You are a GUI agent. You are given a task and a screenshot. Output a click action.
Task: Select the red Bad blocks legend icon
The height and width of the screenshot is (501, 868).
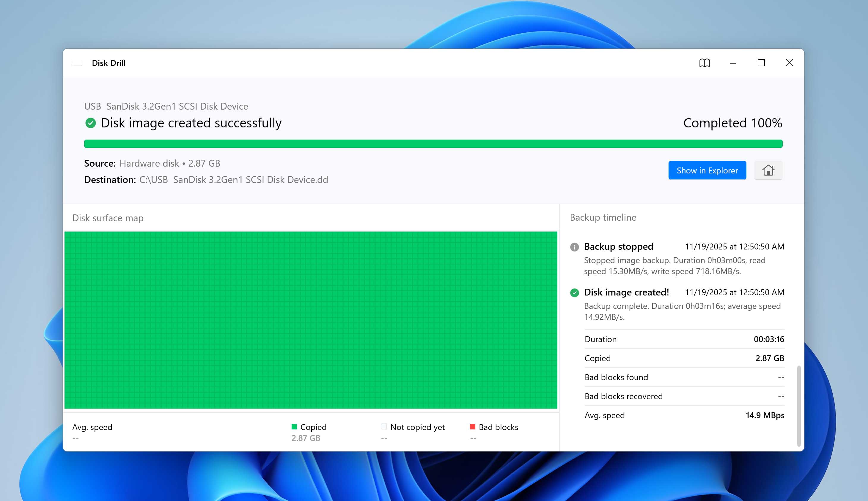click(x=472, y=427)
